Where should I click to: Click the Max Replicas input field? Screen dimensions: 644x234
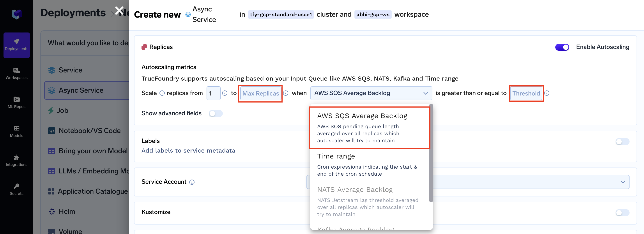(260, 94)
